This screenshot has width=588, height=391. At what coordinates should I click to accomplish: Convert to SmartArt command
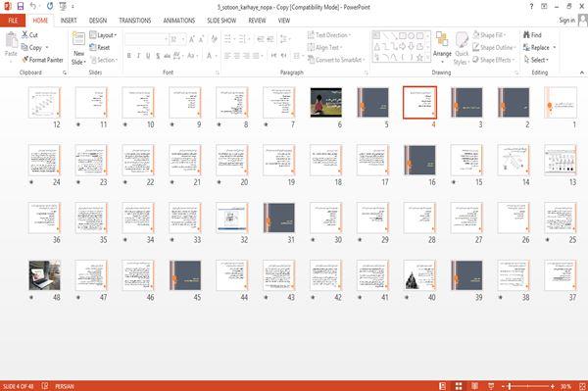(x=335, y=60)
